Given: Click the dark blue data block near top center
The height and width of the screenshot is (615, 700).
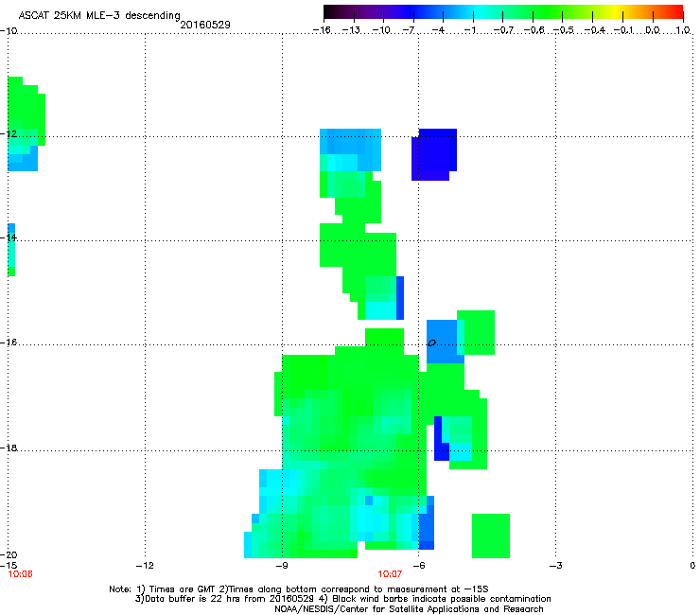Looking at the screenshot, I should pyautogui.click(x=434, y=154).
